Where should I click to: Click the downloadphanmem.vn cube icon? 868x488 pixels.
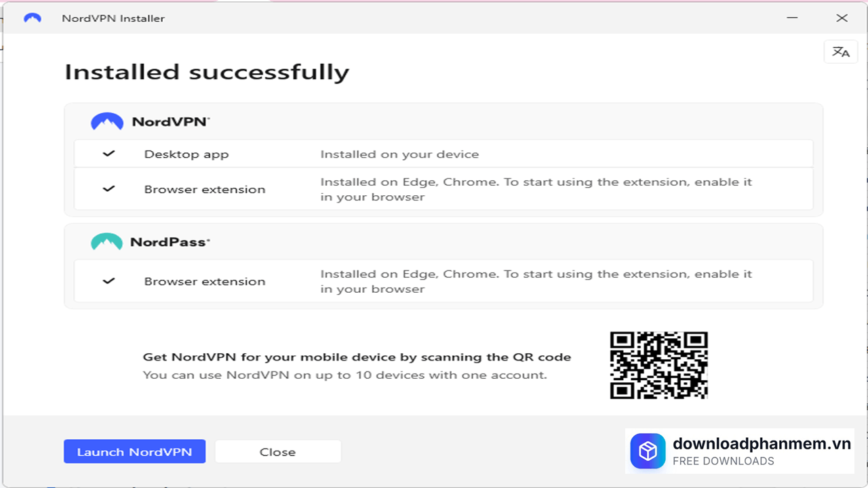(648, 451)
